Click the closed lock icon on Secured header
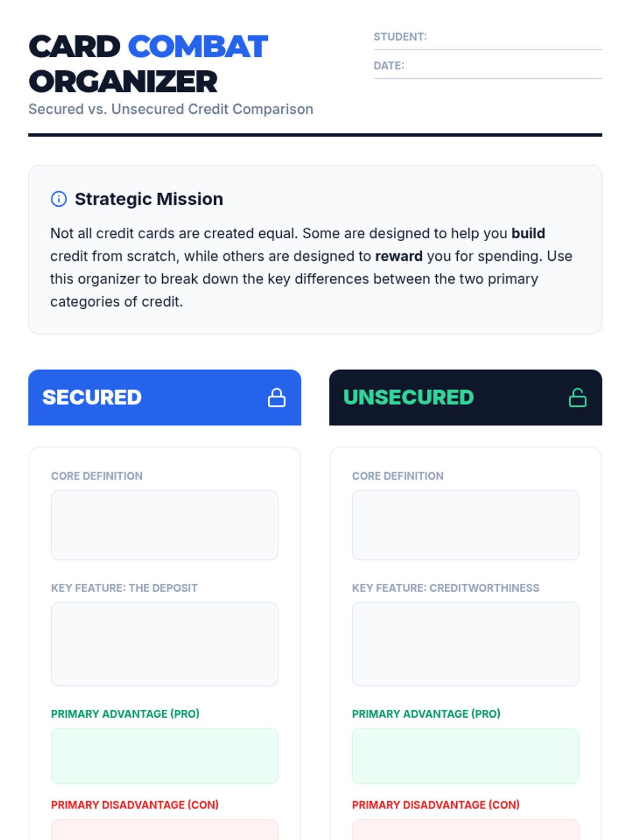This screenshot has height=840, width=630. [x=277, y=398]
